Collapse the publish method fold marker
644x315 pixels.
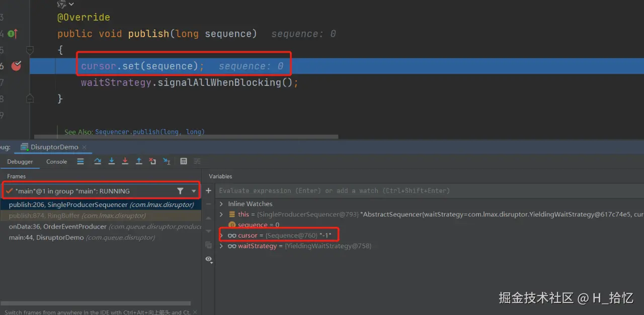click(30, 50)
